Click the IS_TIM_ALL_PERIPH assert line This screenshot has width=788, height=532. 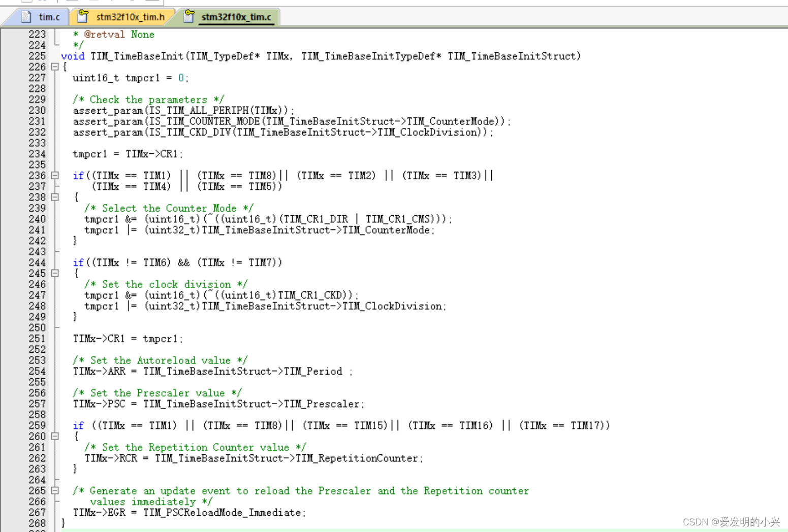click(x=183, y=111)
